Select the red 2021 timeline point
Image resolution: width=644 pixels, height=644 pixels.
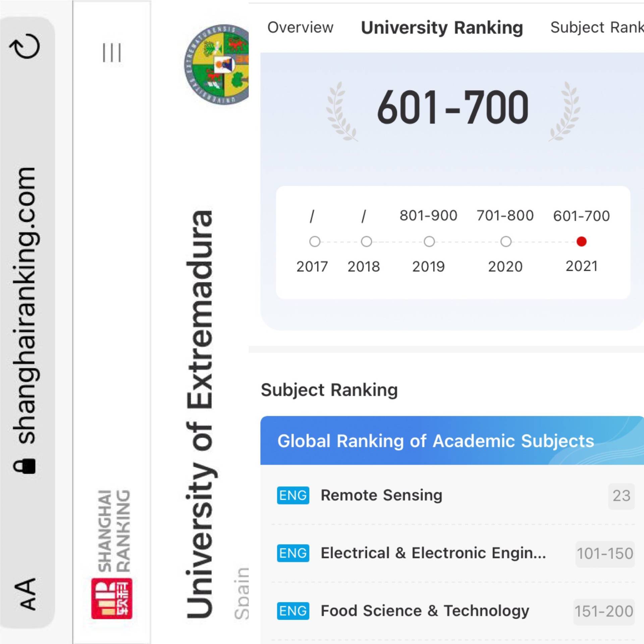coord(581,241)
